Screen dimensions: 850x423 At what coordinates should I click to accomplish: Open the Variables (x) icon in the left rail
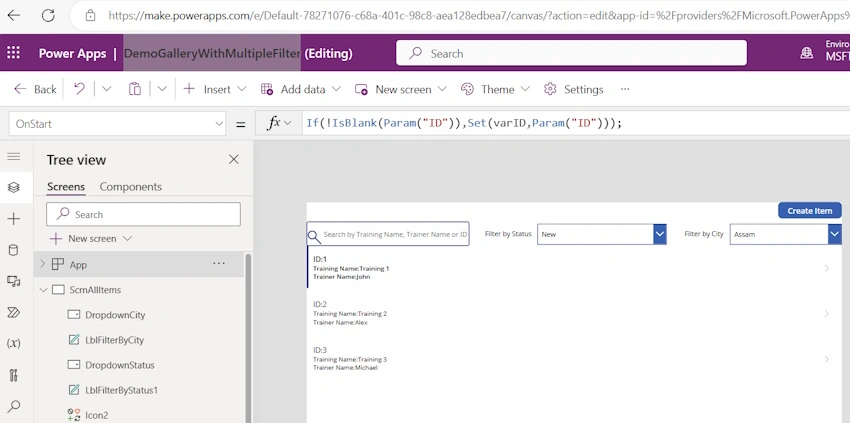pos(14,343)
